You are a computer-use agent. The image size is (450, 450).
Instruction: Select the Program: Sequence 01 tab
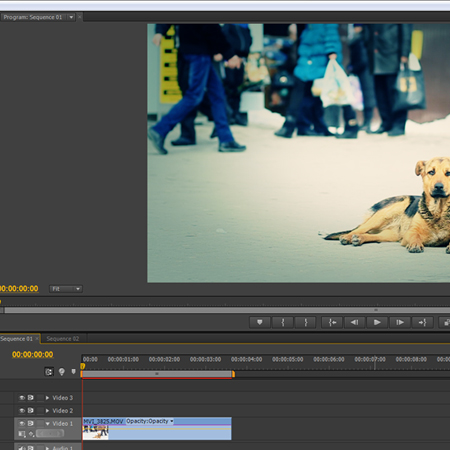(x=33, y=17)
